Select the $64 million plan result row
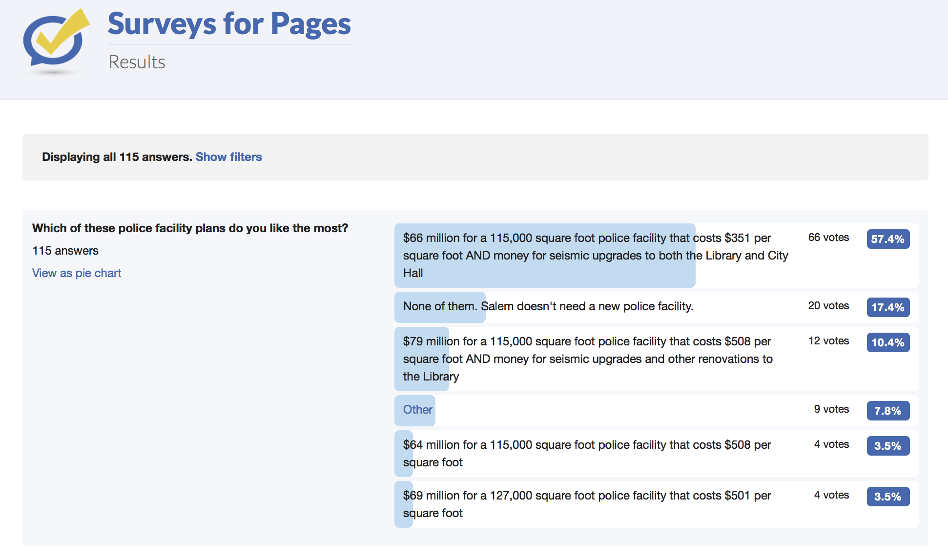 [x=587, y=454]
